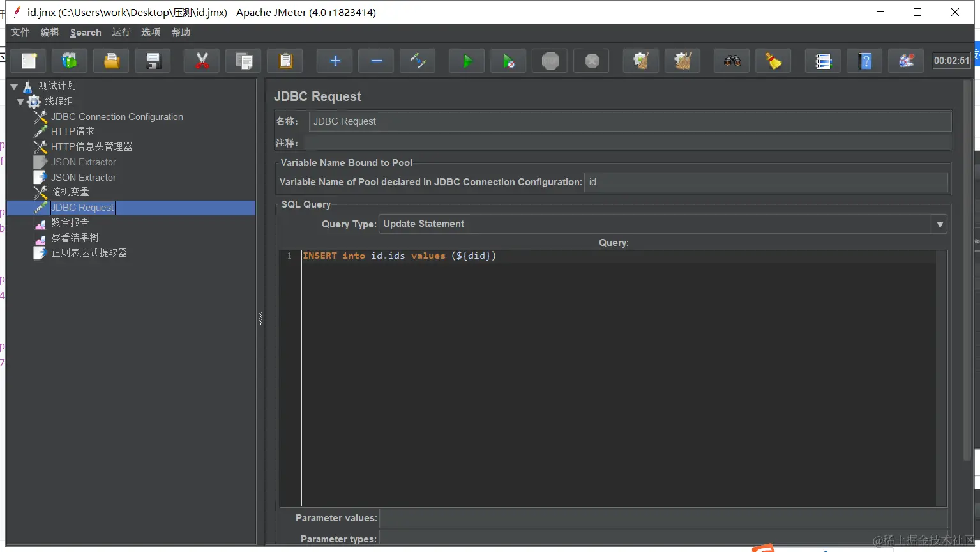Image resolution: width=980 pixels, height=552 pixels.
Task: Click the Toggle tree state icon
Action: (418, 61)
